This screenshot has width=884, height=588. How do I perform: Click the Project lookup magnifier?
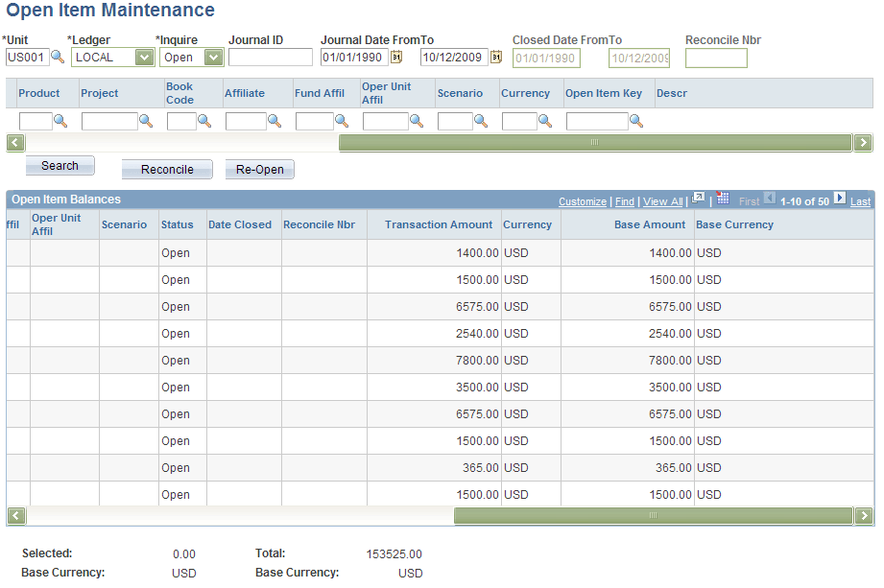(x=146, y=121)
